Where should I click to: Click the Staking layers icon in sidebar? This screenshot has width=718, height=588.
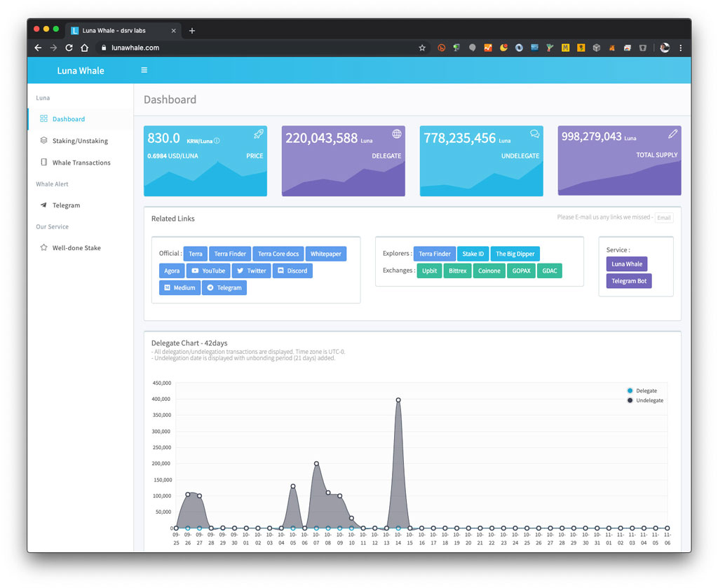point(43,140)
